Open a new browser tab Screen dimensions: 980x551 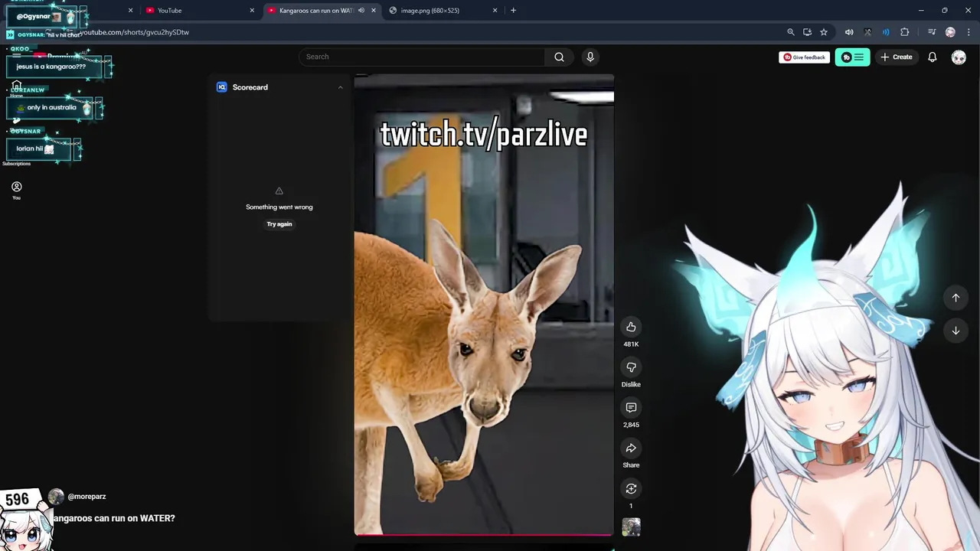513,11
